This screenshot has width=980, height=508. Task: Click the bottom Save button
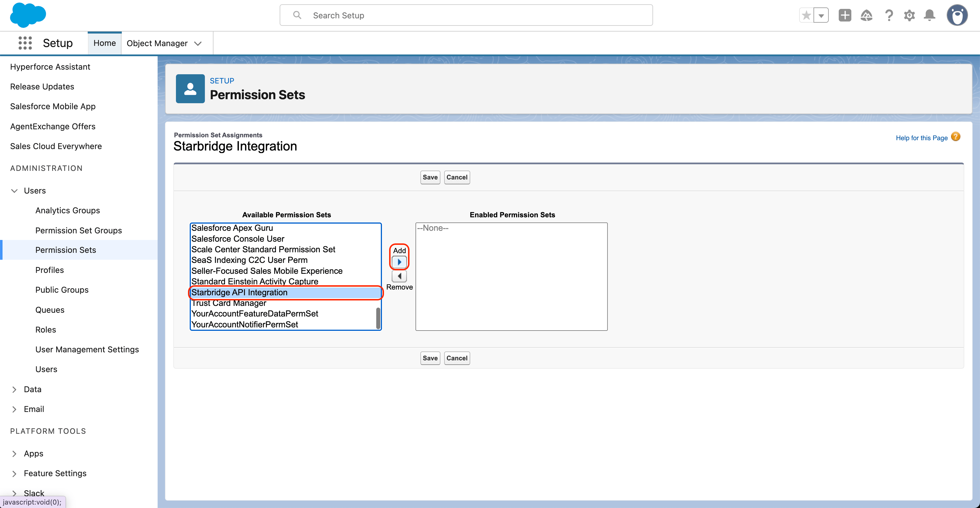pos(430,358)
